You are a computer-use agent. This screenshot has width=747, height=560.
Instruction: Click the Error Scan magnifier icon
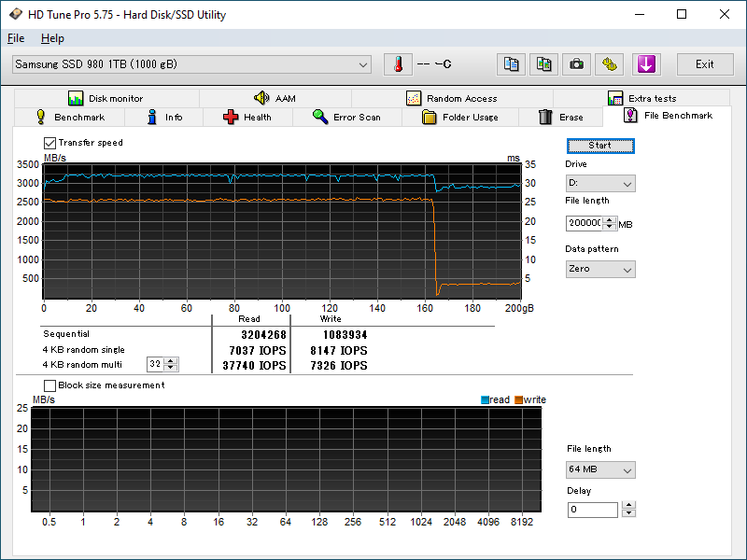pos(320,117)
